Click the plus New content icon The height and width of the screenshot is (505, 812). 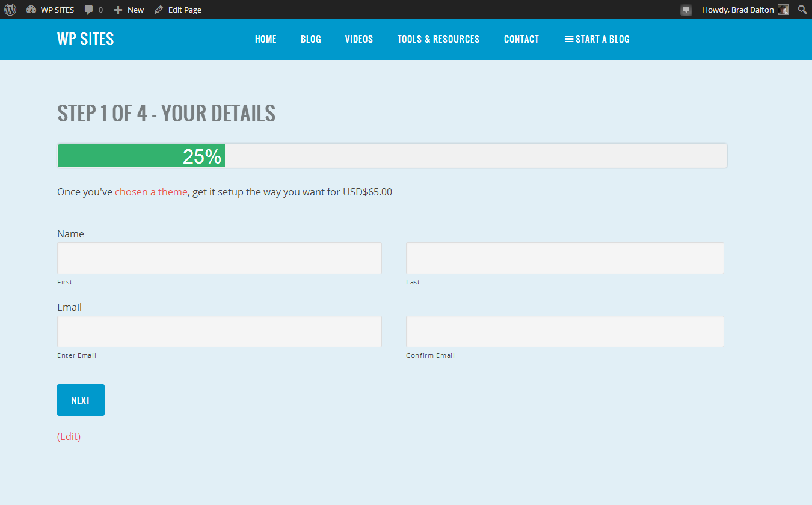click(118, 10)
